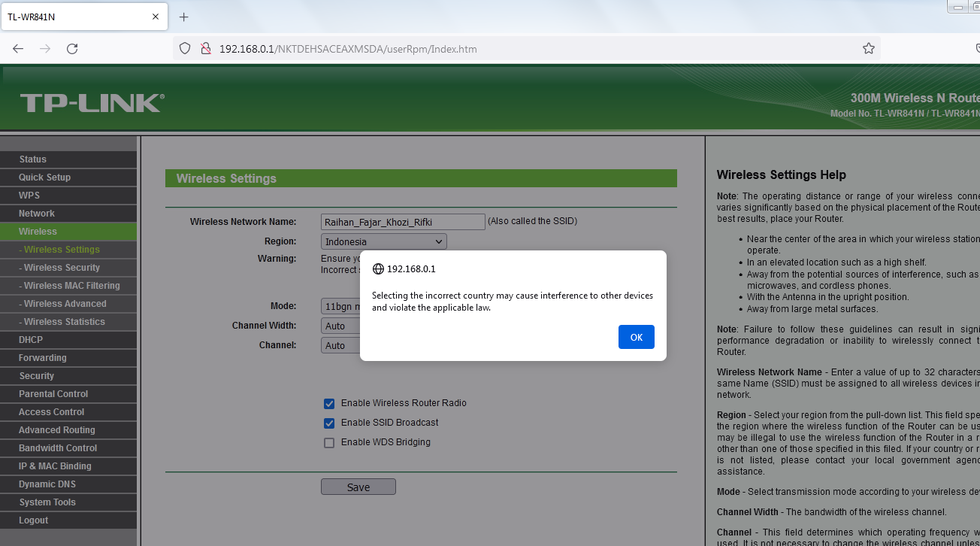Click the '300M Wireless N Router' banner text
Viewport: 980px width, 546px height.
tap(915, 98)
